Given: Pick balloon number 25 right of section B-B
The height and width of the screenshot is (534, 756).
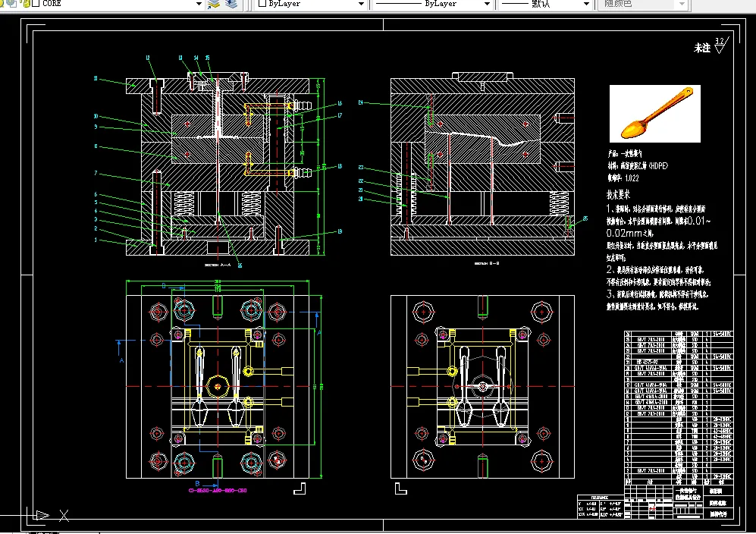Looking at the screenshot, I should point(585,218).
